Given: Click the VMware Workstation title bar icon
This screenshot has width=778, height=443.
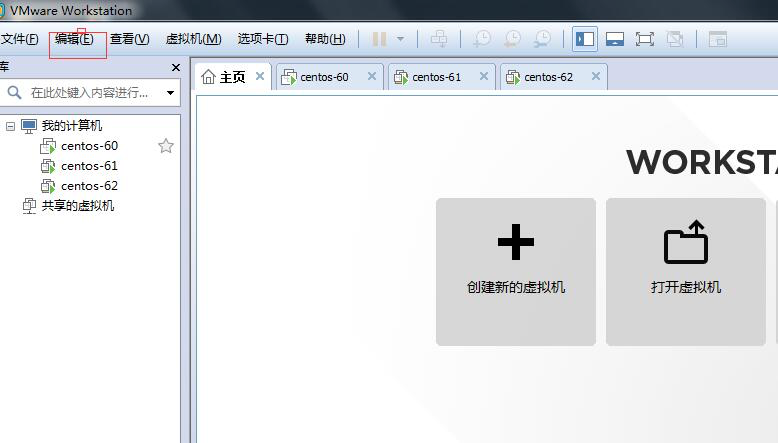Looking at the screenshot, I should [x=1, y=10].
